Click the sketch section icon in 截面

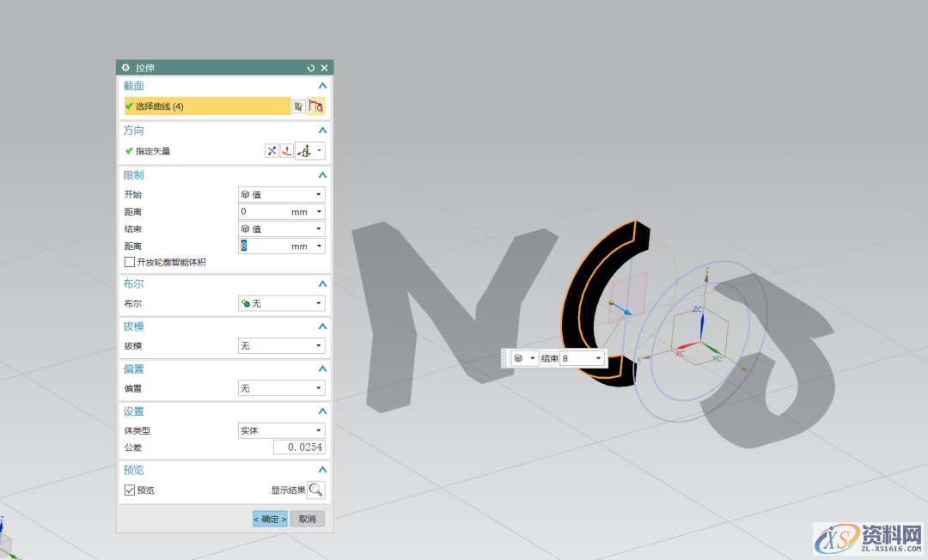(x=298, y=107)
